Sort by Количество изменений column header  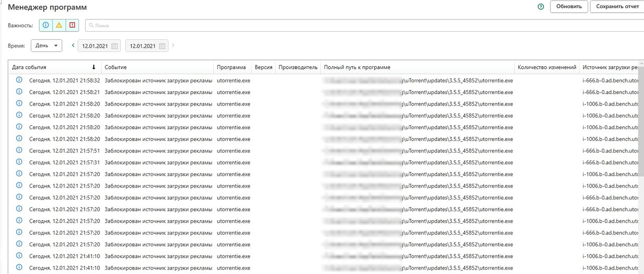[547, 67]
